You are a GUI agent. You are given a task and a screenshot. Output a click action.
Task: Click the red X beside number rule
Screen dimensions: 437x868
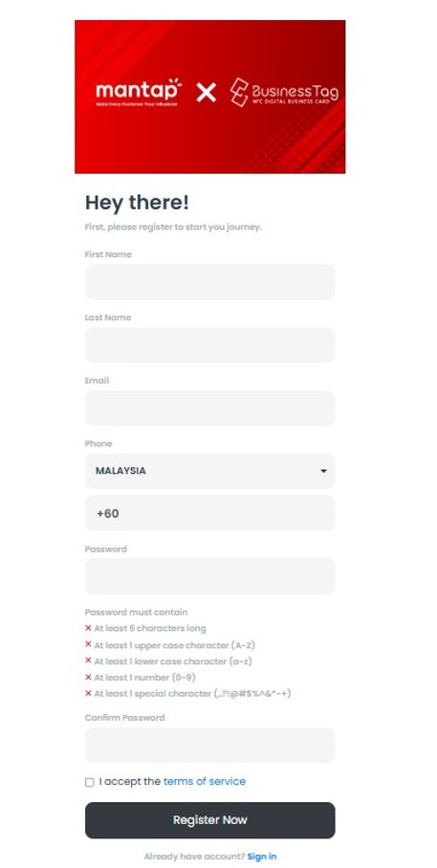[x=88, y=677]
